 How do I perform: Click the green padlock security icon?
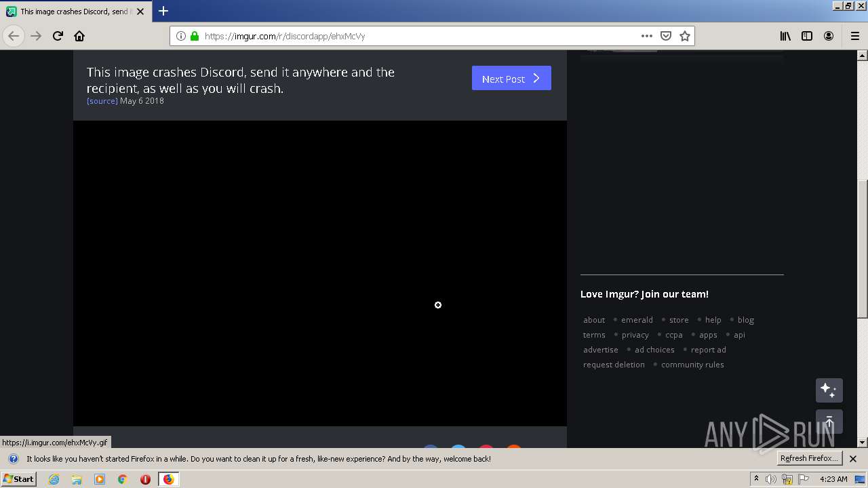[x=195, y=36]
